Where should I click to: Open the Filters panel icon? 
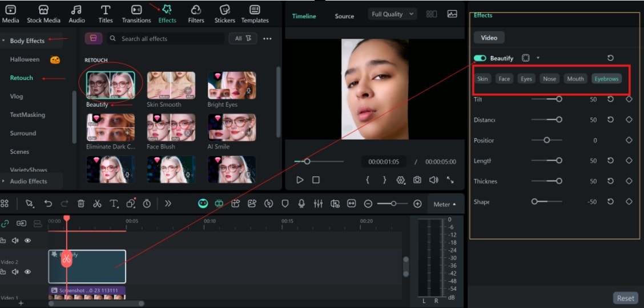(x=196, y=10)
